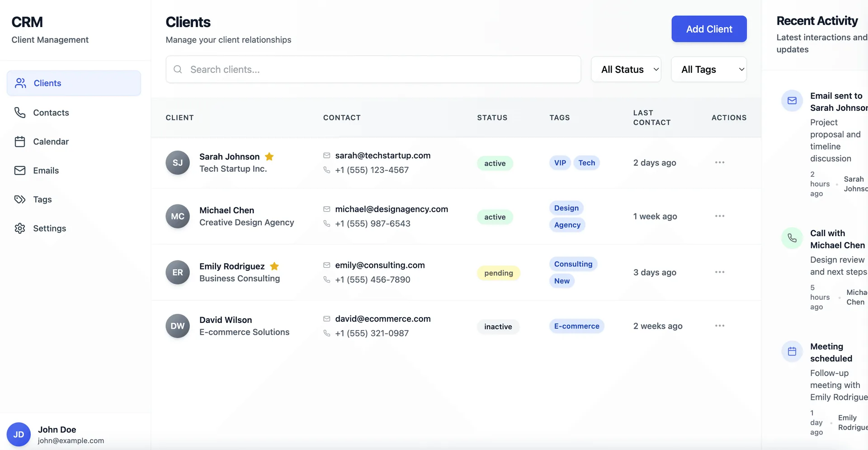This screenshot has width=868, height=450.
Task: Open the Emails sidebar page
Action: [x=74, y=171]
